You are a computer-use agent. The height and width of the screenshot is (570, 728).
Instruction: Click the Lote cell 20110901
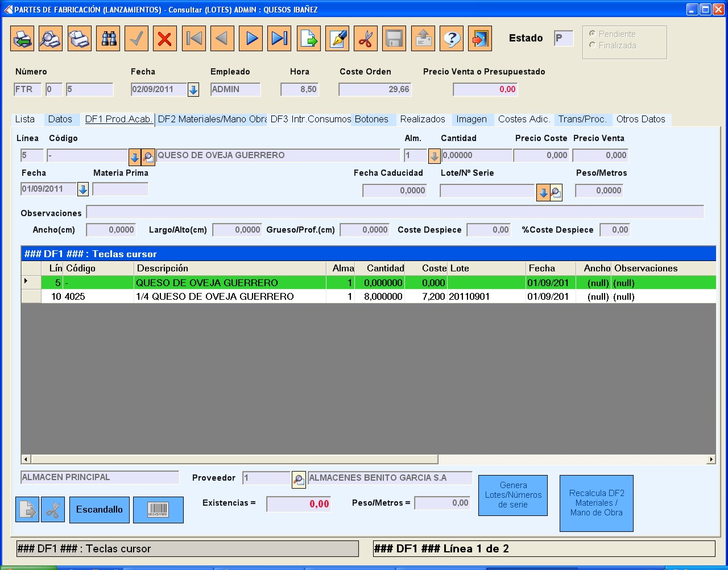(x=487, y=296)
